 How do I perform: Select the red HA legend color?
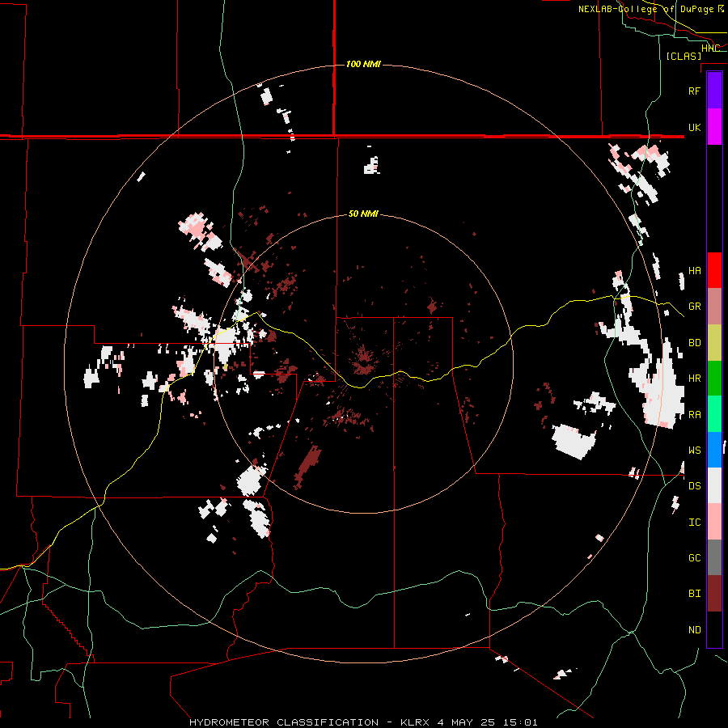click(x=714, y=270)
